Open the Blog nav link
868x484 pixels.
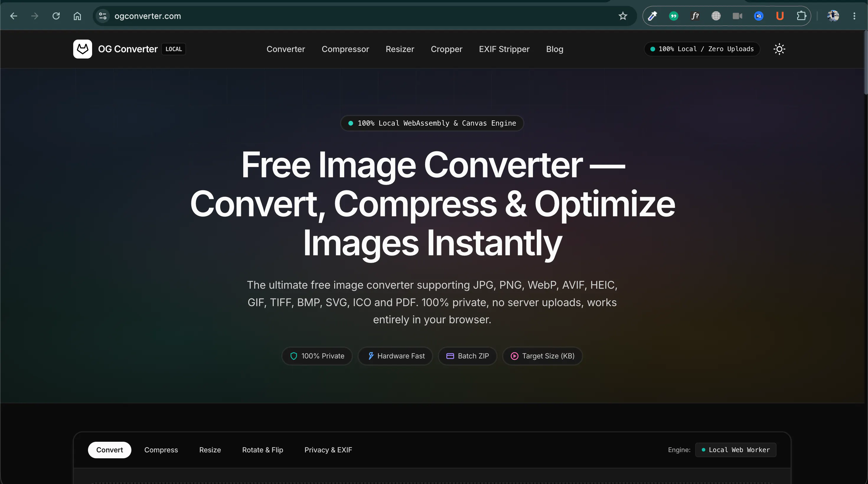tap(555, 49)
